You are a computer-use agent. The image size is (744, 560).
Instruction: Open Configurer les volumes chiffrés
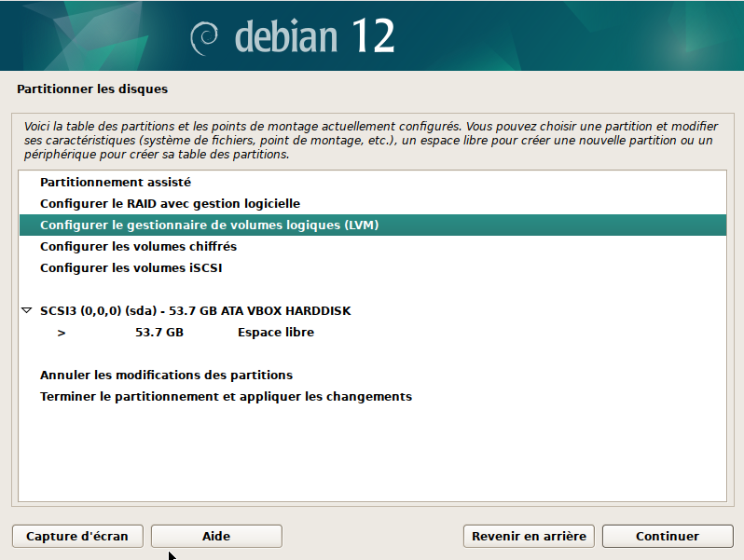[x=373, y=247]
